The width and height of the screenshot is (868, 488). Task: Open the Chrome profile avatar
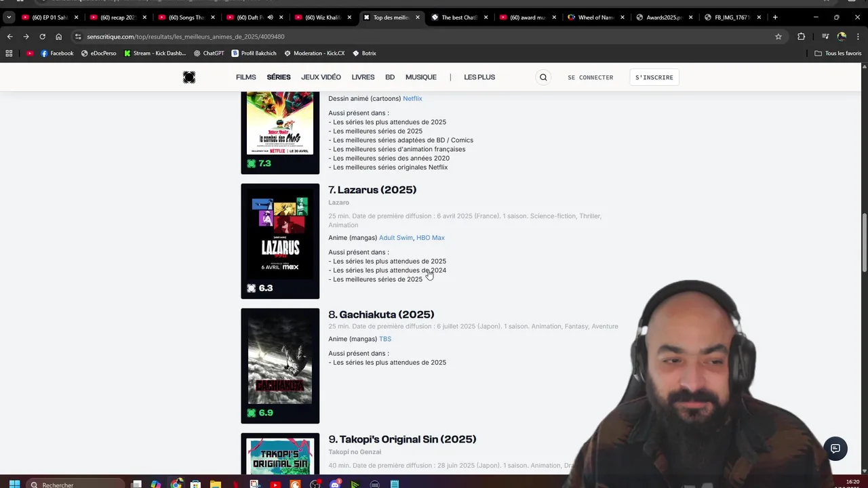click(x=842, y=37)
